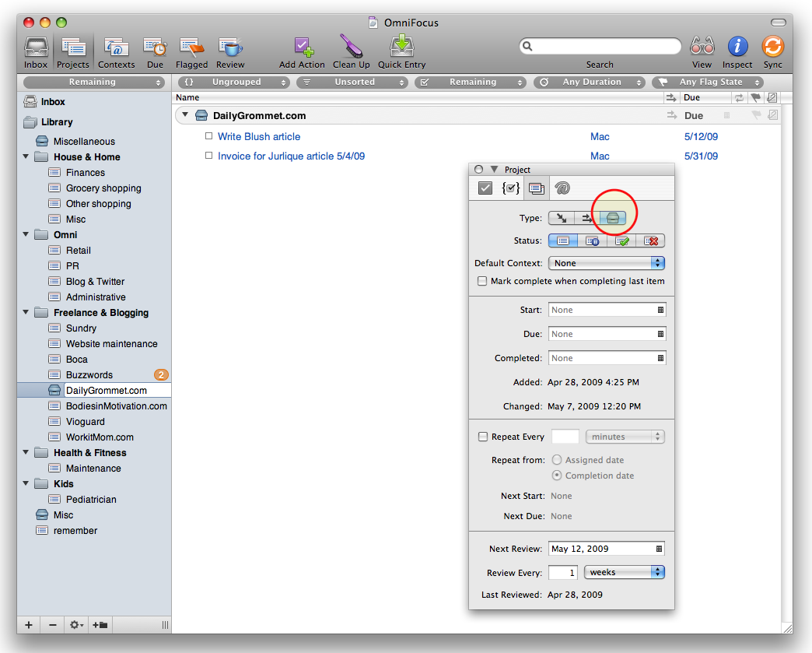Image resolution: width=812 pixels, height=653 pixels.
Task: Open the Review perspective
Action: point(230,52)
